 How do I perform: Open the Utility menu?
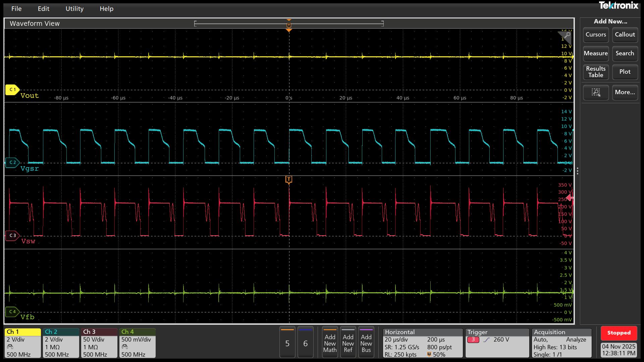[x=74, y=9]
